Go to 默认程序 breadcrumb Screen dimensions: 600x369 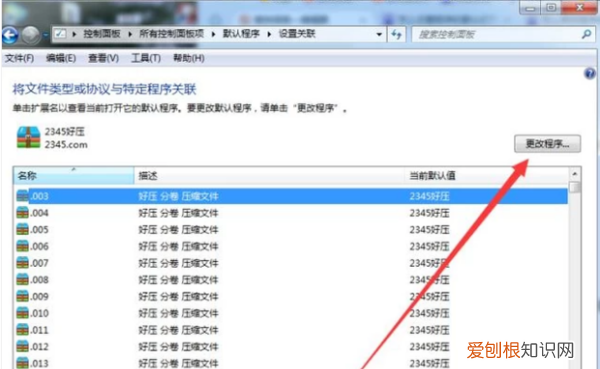241,34
